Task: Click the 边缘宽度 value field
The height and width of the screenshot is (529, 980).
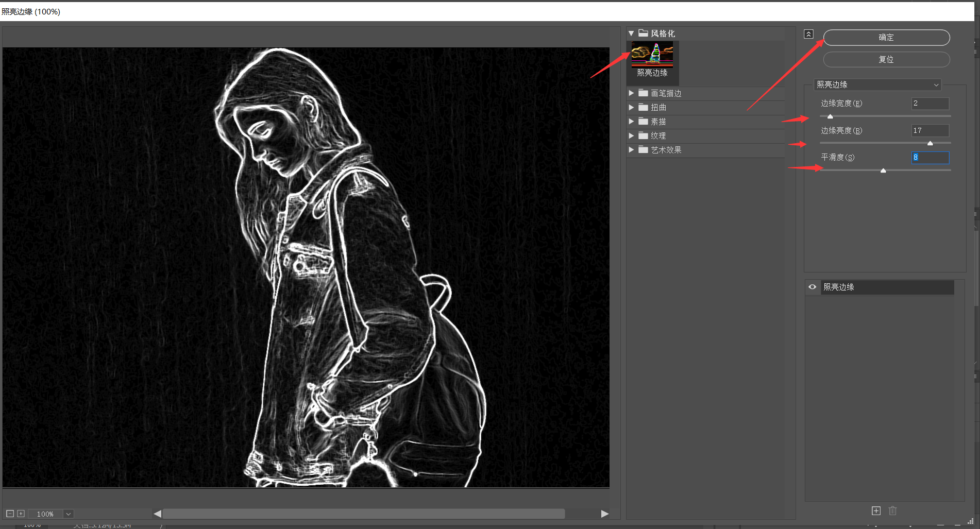Action: pyautogui.click(x=930, y=104)
